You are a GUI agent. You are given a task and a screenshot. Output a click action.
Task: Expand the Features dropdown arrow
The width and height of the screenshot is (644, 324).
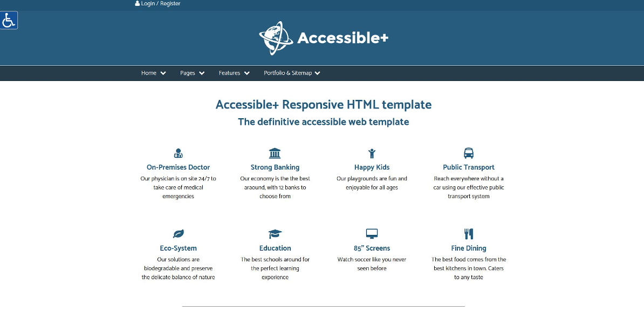pos(246,73)
